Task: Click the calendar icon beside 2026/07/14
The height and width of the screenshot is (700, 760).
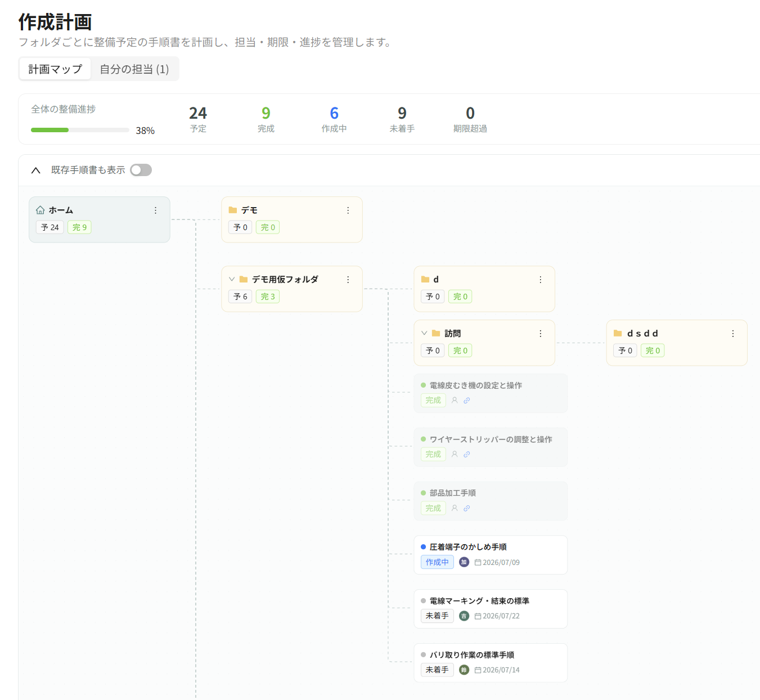Action: click(478, 670)
